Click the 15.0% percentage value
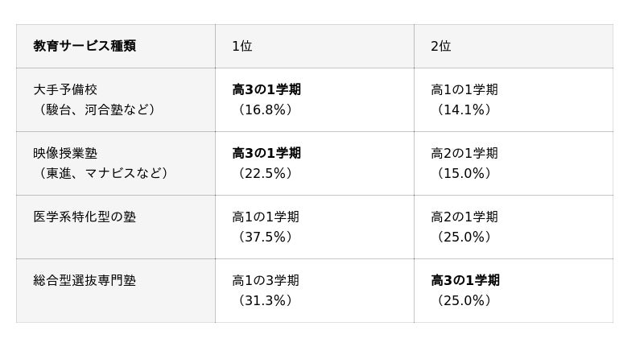 pyautogui.click(x=464, y=173)
